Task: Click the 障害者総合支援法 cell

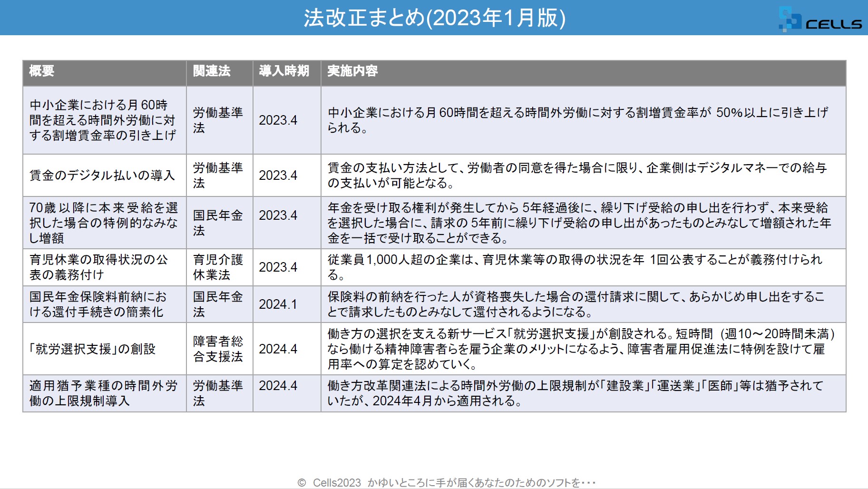Action: click(x=220, y=349)
